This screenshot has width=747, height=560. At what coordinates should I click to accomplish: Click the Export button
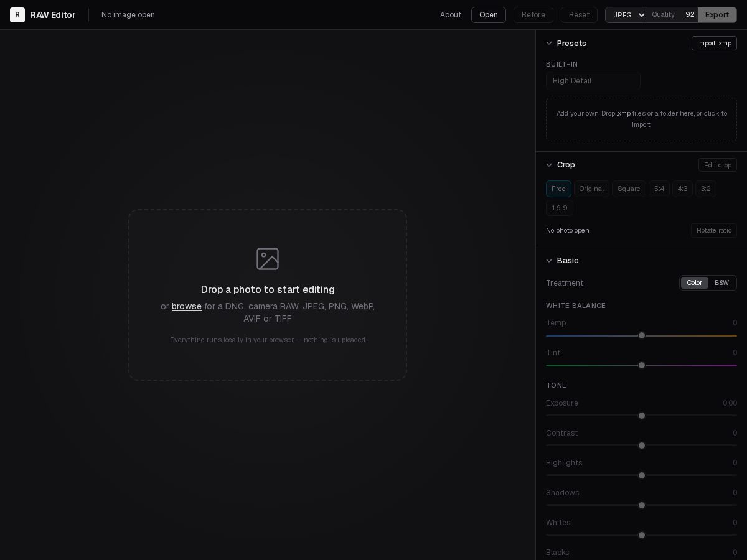click(717, 15)
